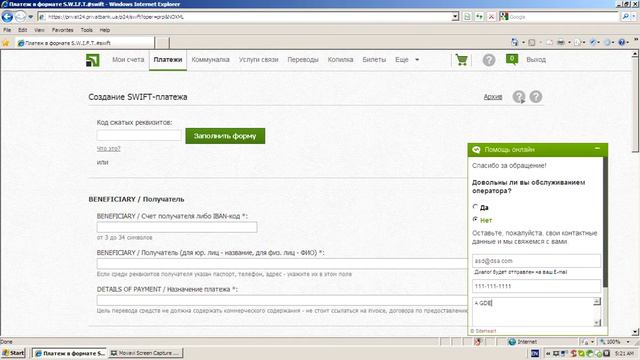The width and height of the screenshot is (640, 360).
Task: Click the search magnifier icon
Action: (625, 17)
